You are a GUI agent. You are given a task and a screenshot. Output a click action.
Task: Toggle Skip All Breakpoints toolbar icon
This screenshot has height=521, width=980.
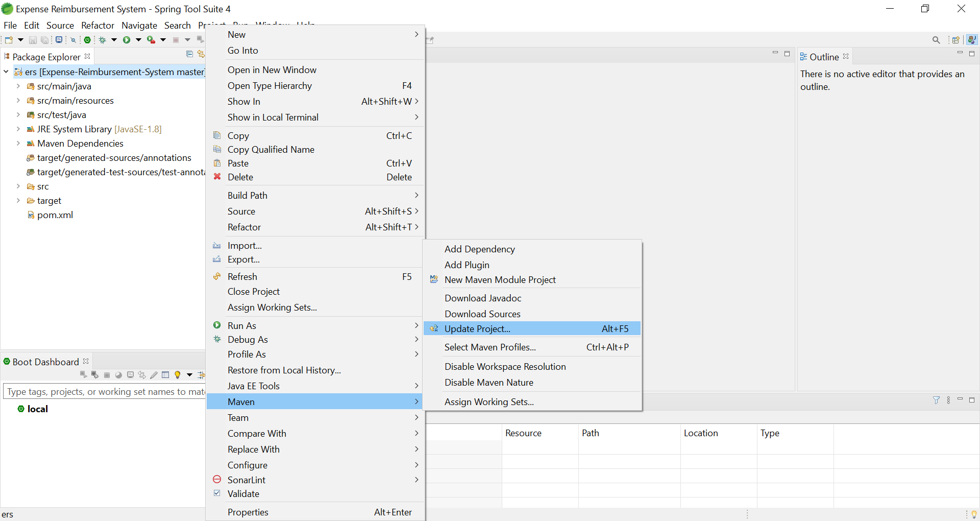[73, 40]
